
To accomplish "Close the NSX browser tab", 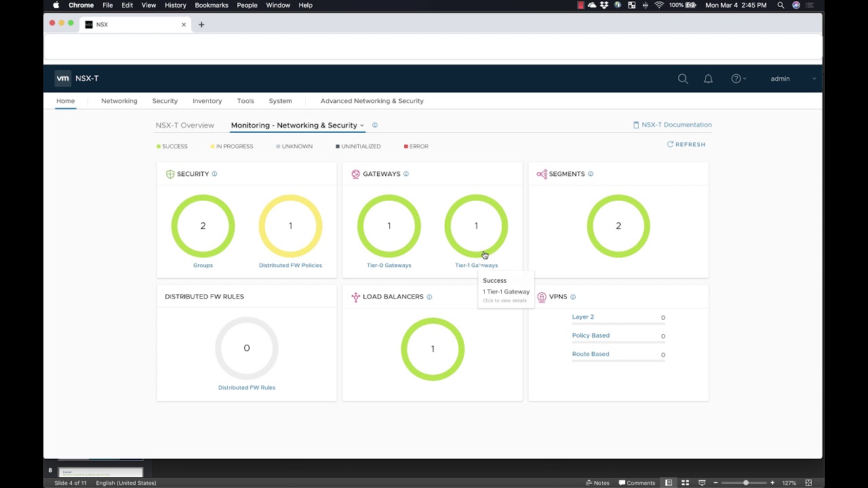I will pyautogui.click(x=184, y=24).
